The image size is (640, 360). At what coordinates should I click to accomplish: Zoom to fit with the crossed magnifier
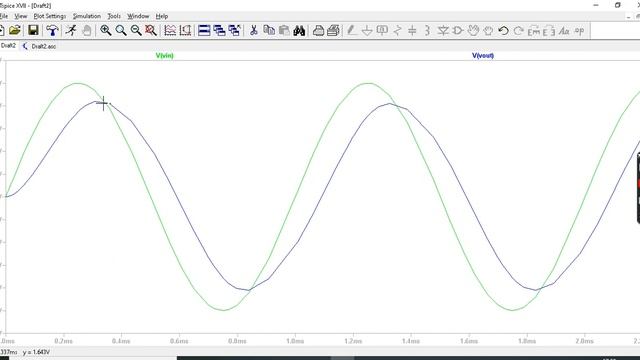pyautogui.click(x=151, y=30)
